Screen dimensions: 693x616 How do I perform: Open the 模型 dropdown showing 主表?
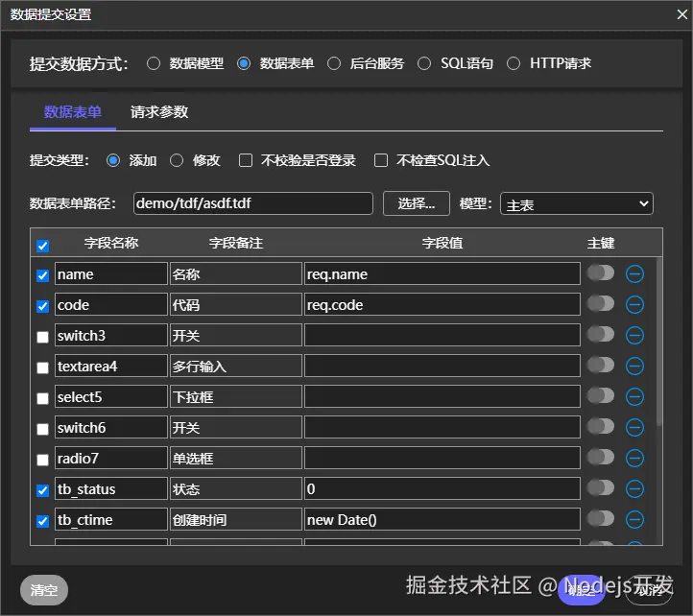(x=577, y=203)
